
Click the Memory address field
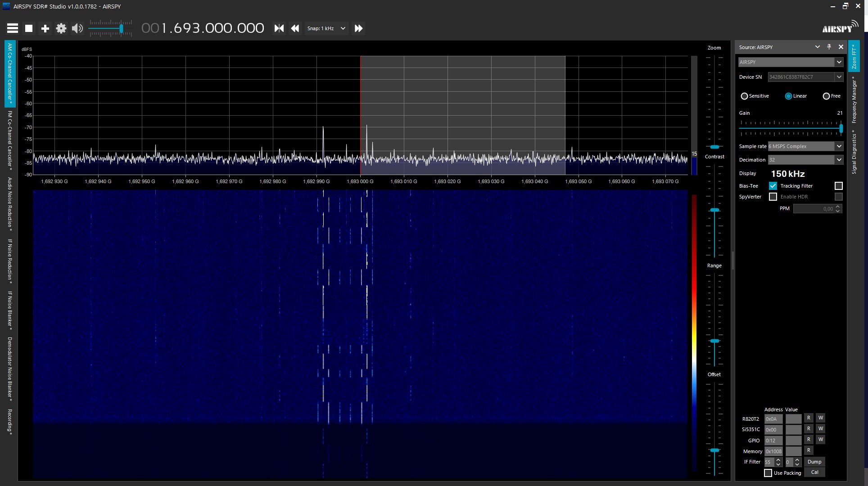point(773,451)
